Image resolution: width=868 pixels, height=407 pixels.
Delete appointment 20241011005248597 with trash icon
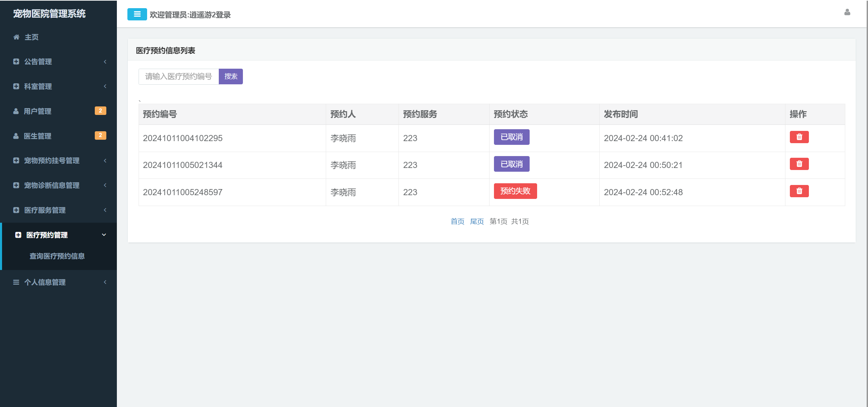click(799, 191)
